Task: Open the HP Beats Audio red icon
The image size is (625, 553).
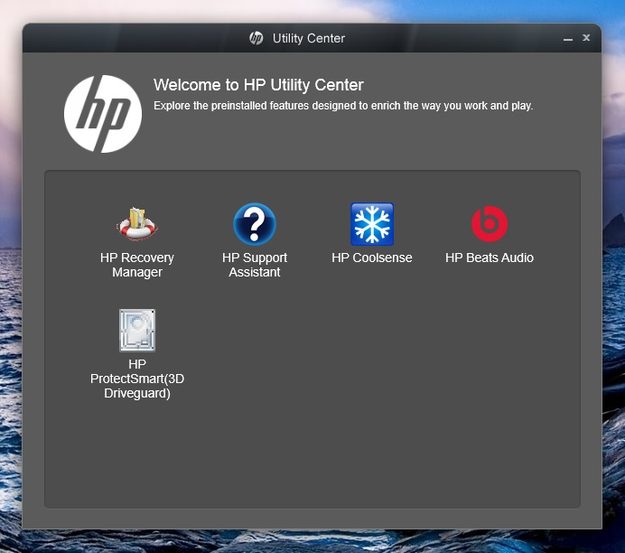Action: 489,224
